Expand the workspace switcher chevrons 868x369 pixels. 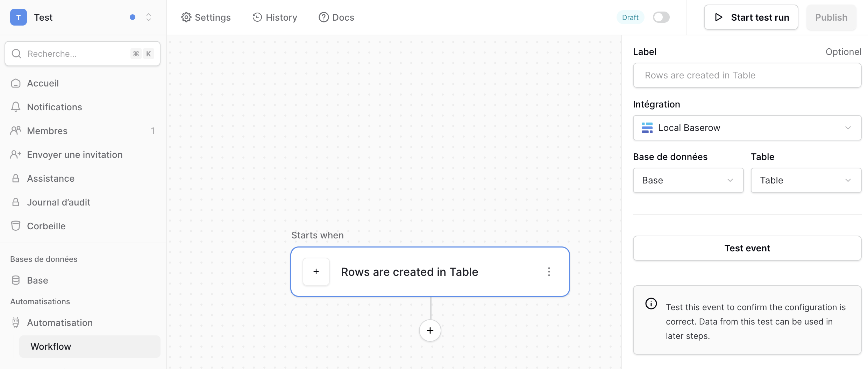point(149,17)
